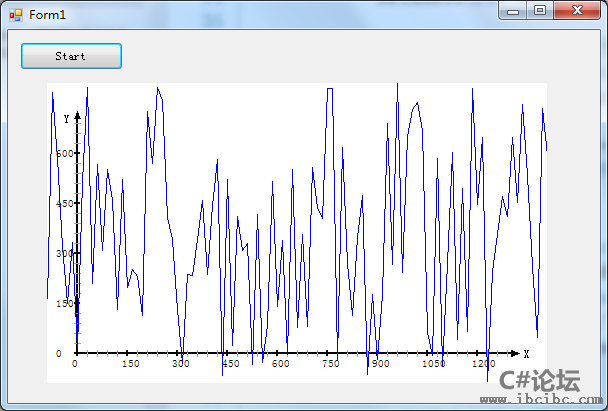608x411 pixels.
Task: Click the 750 label on the X axis
Action: point(331,364)
